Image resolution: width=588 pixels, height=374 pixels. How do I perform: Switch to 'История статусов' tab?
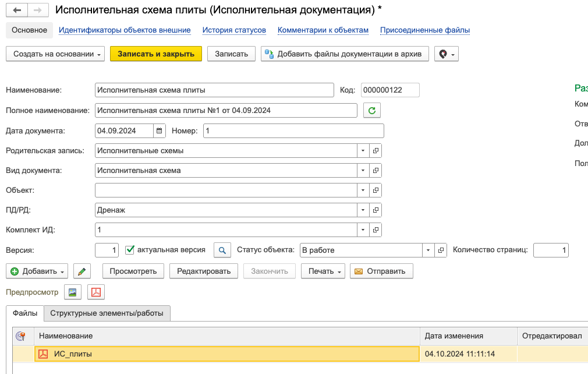click(234, 30)
